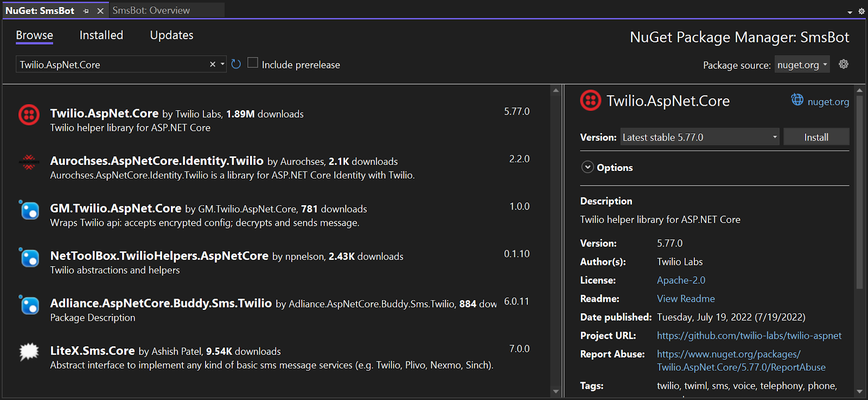Open the twilio-aspnet GitHub project URL
The width and height of the screenshot is (868, 400).
[749, 335]
